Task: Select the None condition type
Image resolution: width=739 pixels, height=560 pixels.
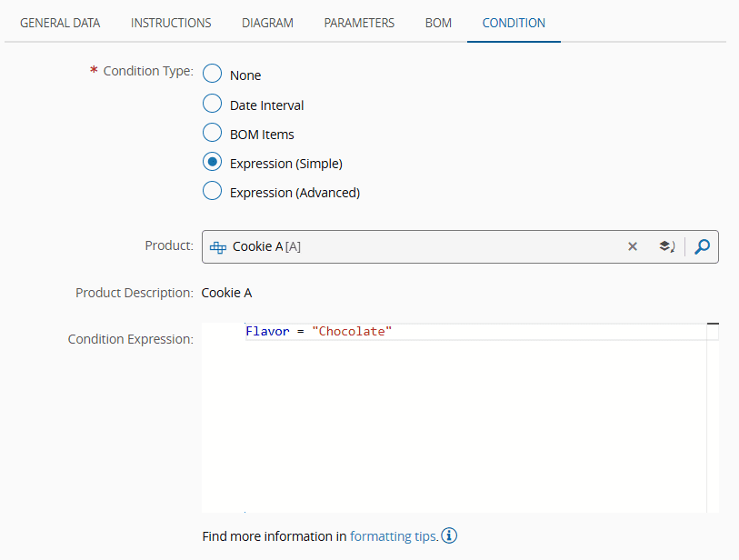Action: pyautogui.click(x=212, y=75)
